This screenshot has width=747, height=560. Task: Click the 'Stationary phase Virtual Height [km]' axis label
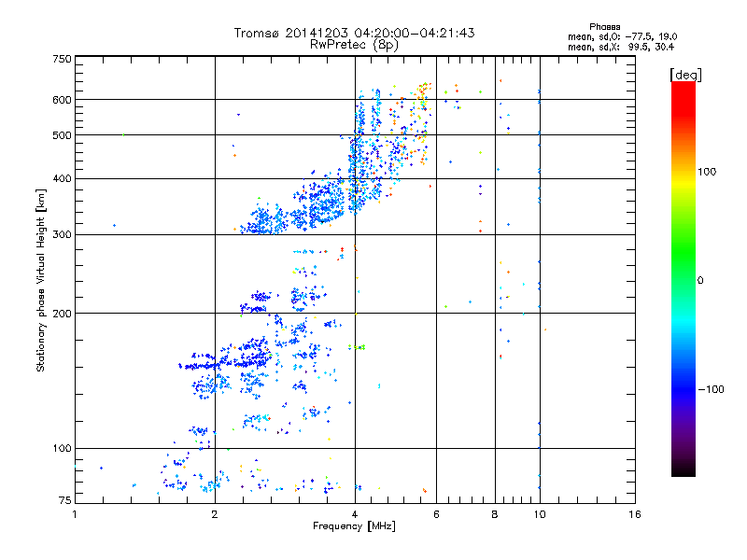pos(41,280)
